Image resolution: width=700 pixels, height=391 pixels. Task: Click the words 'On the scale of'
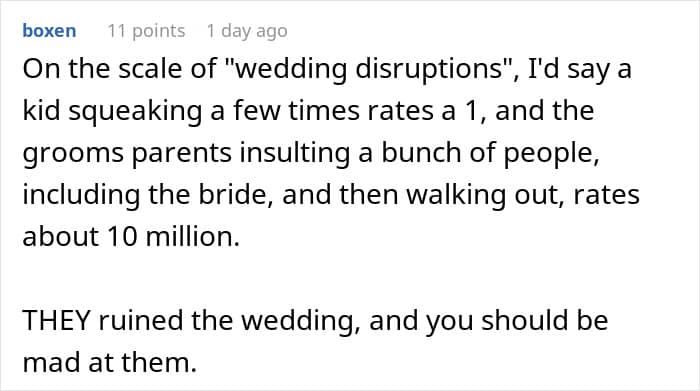click(120, 69)
